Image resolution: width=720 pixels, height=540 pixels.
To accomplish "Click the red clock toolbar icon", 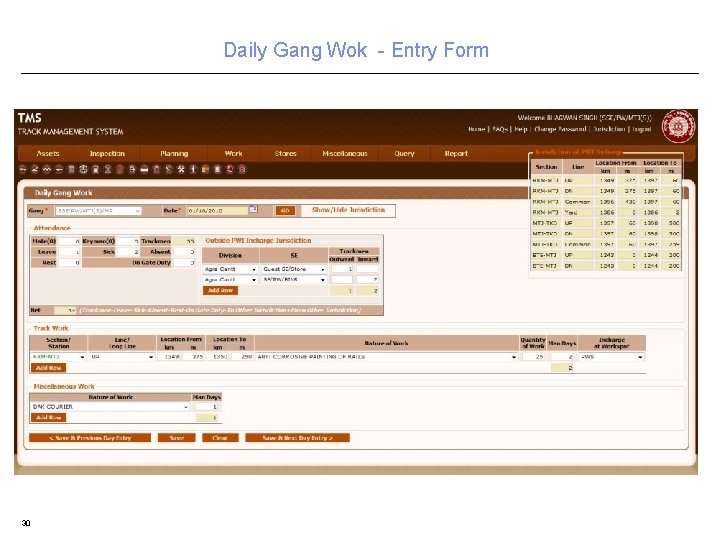I will tap(230, 169).
